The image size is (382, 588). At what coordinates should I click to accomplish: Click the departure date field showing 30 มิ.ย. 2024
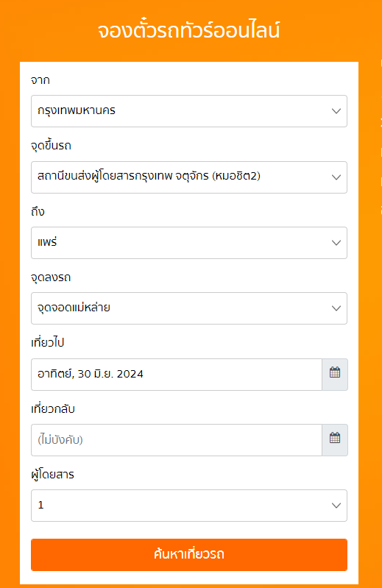pyautogui.click(x=177, y=375)
